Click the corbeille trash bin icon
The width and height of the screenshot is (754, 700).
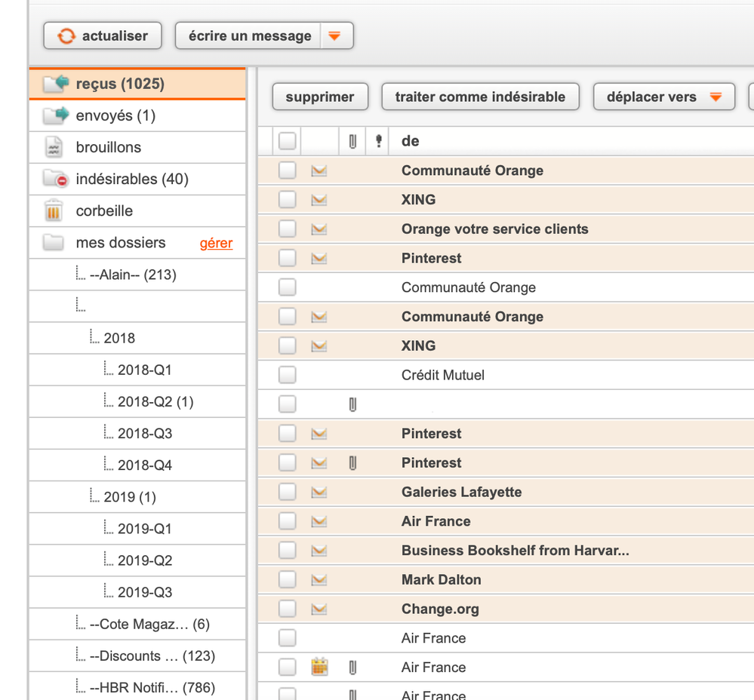pos(54,211)
